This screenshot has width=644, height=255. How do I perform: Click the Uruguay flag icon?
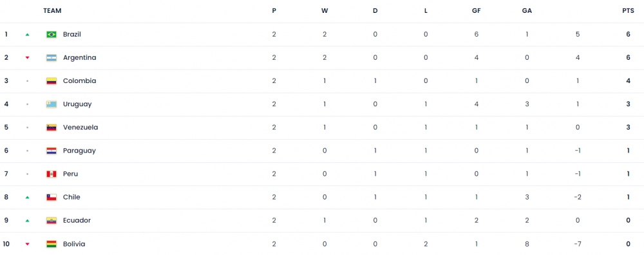click(x=52, y=104)
